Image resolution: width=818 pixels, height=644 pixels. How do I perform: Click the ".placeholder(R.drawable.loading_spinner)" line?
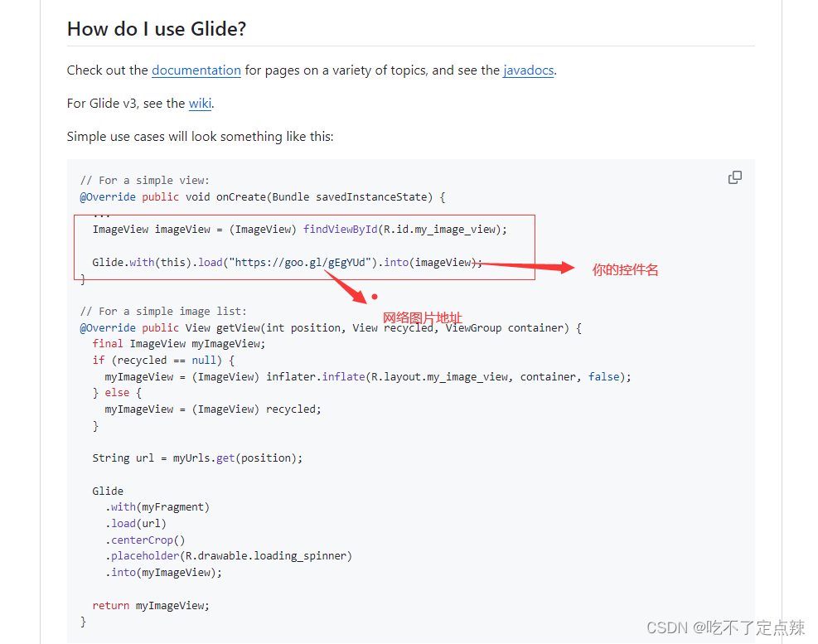tap(229, 556)
